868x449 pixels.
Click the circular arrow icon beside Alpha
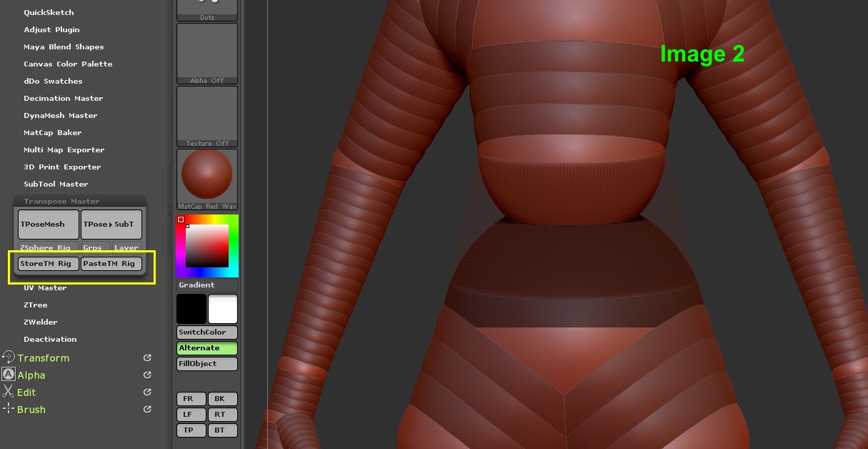coord(147,375)
